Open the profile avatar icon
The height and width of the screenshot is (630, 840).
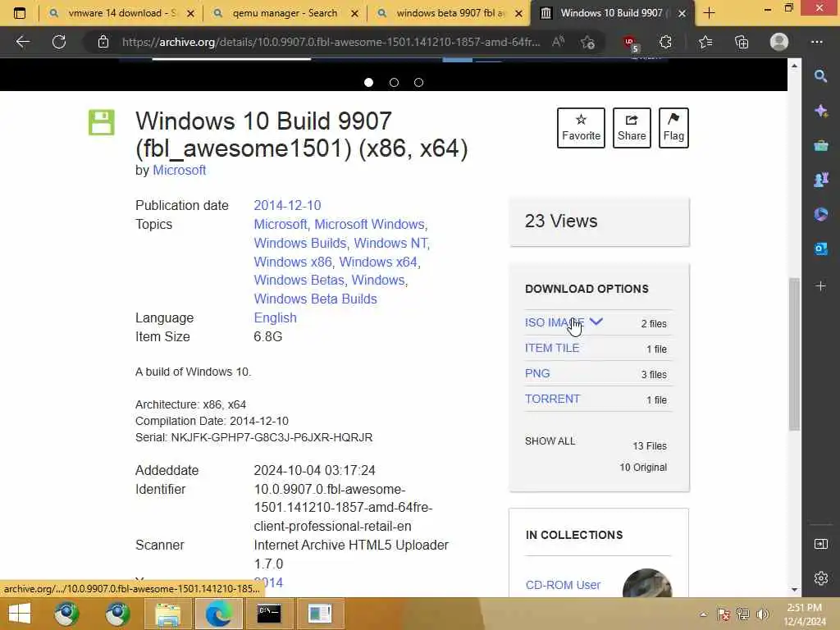coord(779,42)
